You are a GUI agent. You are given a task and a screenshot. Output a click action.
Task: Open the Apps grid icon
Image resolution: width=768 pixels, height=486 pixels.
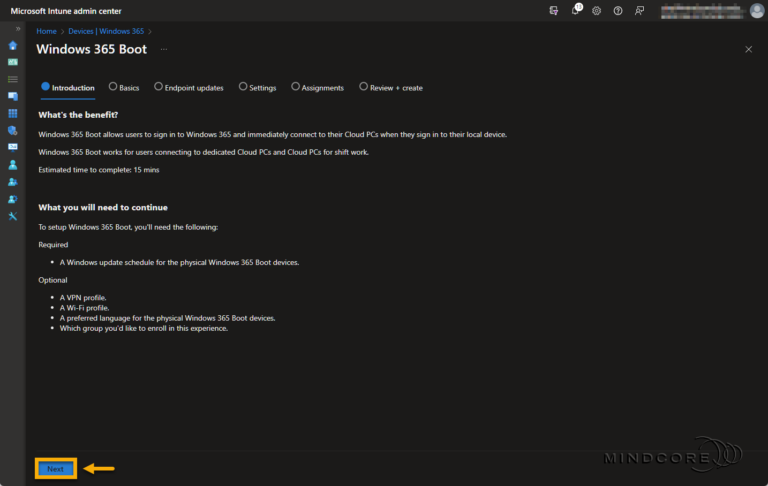point(13,113)
